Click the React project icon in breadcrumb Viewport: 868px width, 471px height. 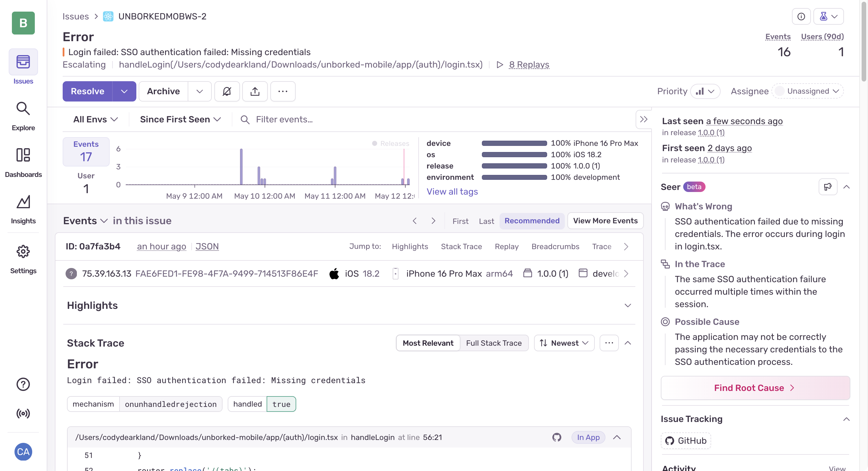click(x=108, y=16)
